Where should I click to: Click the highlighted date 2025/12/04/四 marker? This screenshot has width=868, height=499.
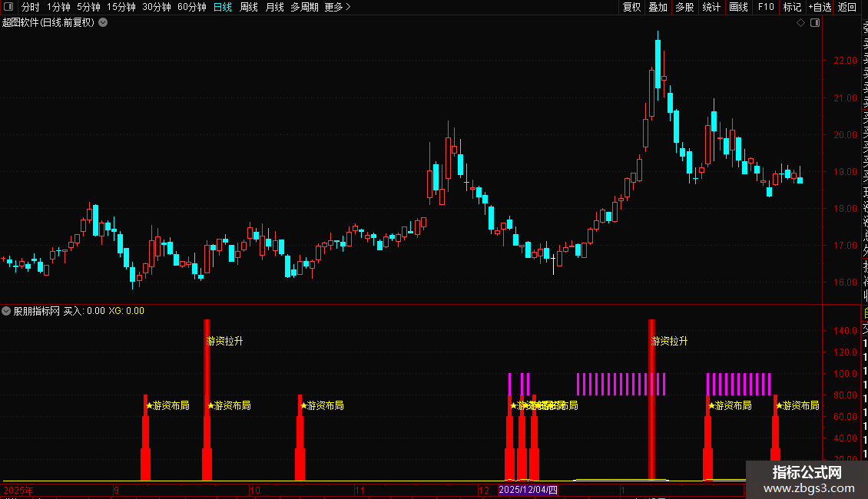click(528, 490)
